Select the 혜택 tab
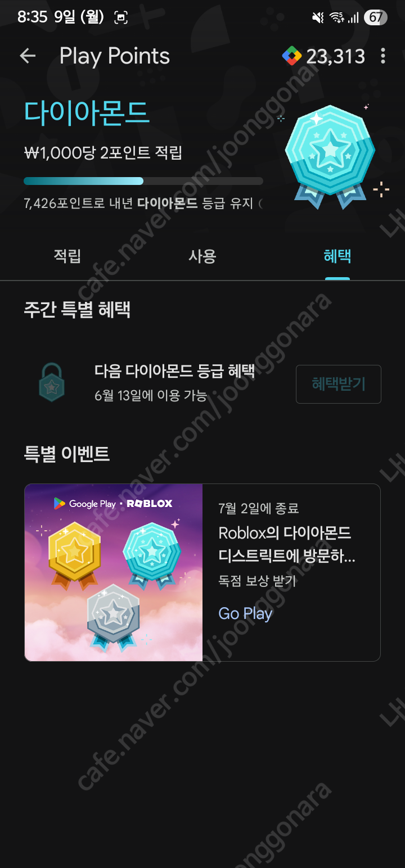This screenshot has height=868, width=405. tap(337, 256)
